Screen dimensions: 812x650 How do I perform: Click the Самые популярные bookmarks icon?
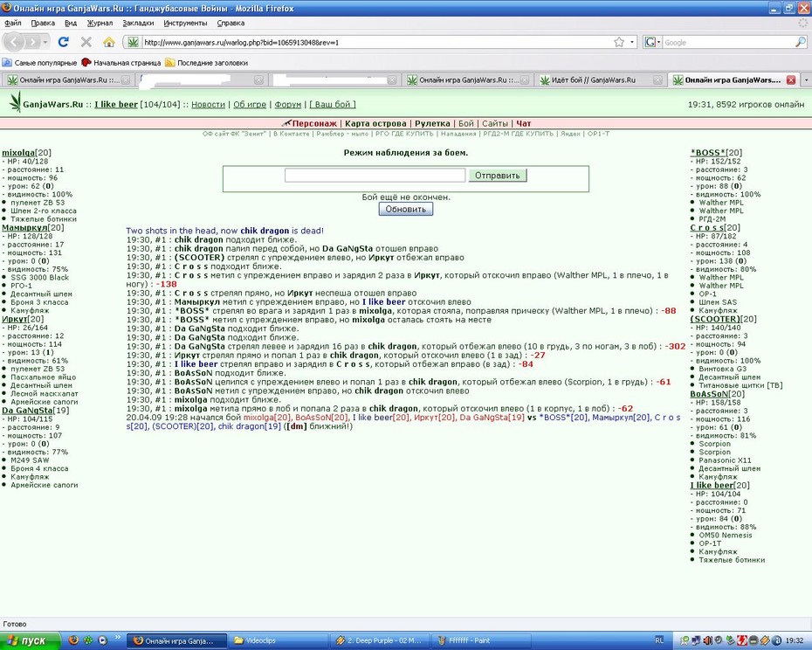pos(7,63)
